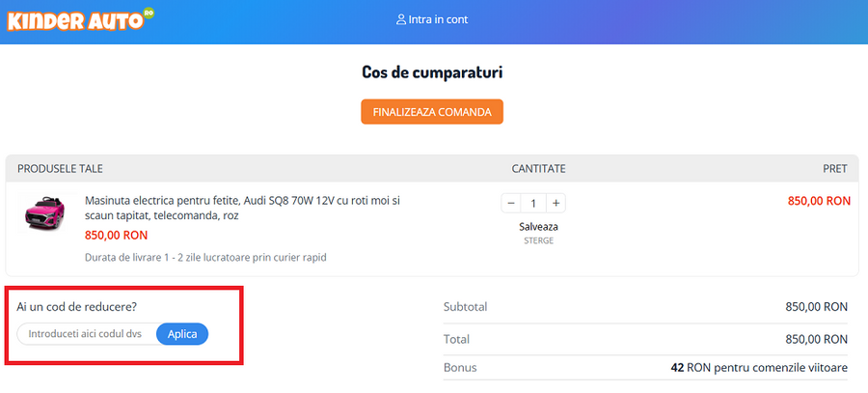Click the 'Cos de cumparaturi' heading

click(432, 72)
